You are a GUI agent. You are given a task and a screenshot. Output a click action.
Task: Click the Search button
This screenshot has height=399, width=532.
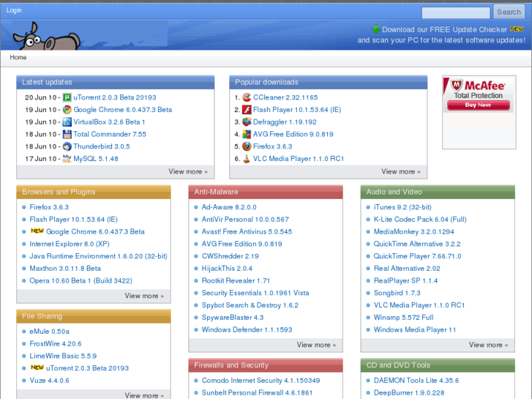509,12
